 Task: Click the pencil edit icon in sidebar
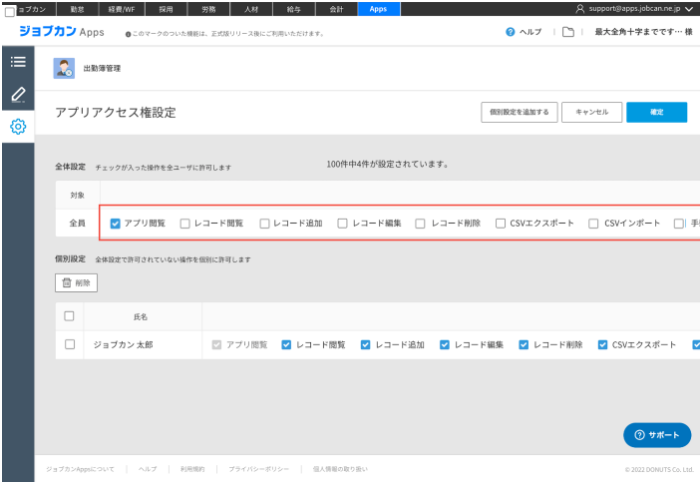17,94
